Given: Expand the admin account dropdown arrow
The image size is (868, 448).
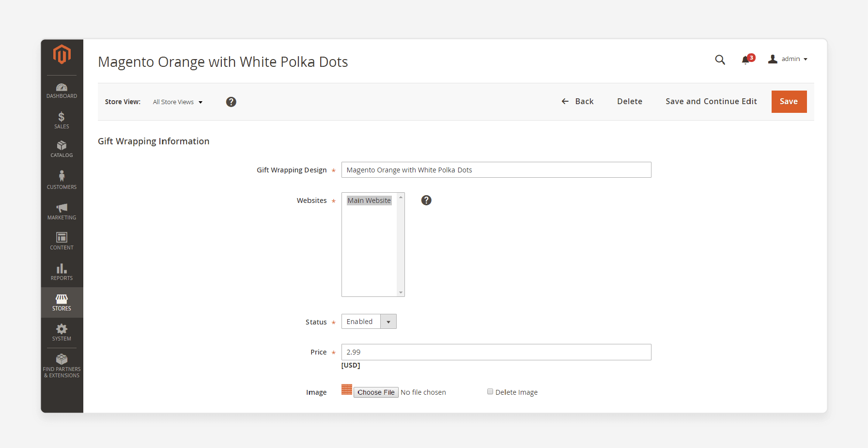Looking at the screenshot, I should (806, 60).
